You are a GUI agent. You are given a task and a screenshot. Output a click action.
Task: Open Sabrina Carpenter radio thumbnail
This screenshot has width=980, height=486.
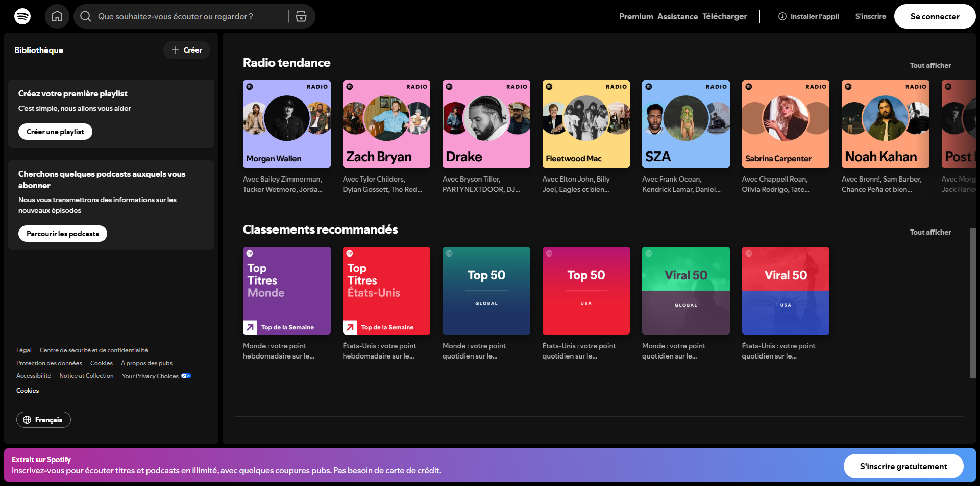click(786, 124)
